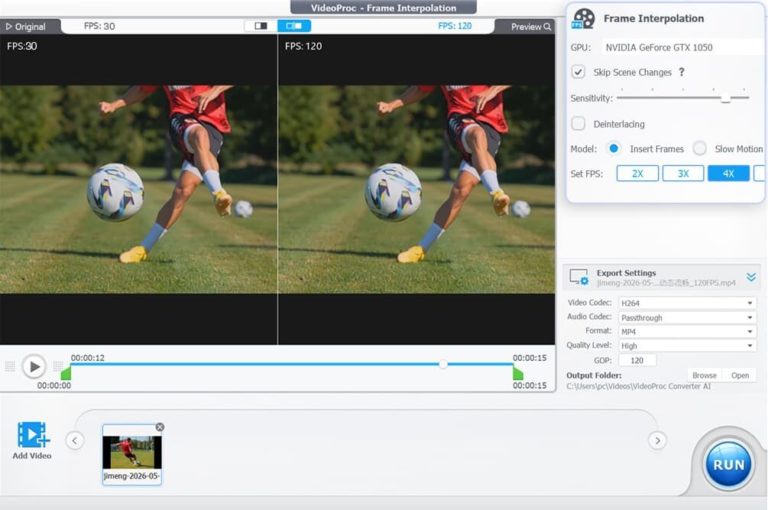This screenshot has height=510, width=768.
Task: Click the RUN button
Action: pyautogui.click(x=728, y=464)
